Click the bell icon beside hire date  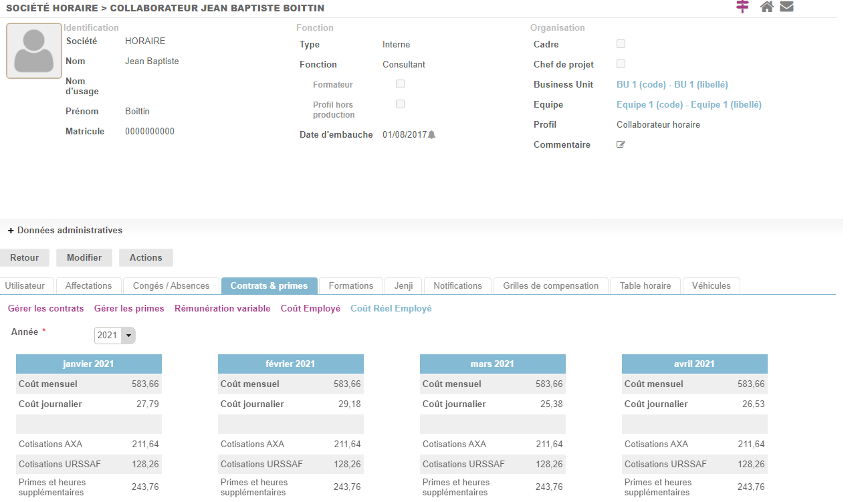pyautogui.click(x=431, y=135)
